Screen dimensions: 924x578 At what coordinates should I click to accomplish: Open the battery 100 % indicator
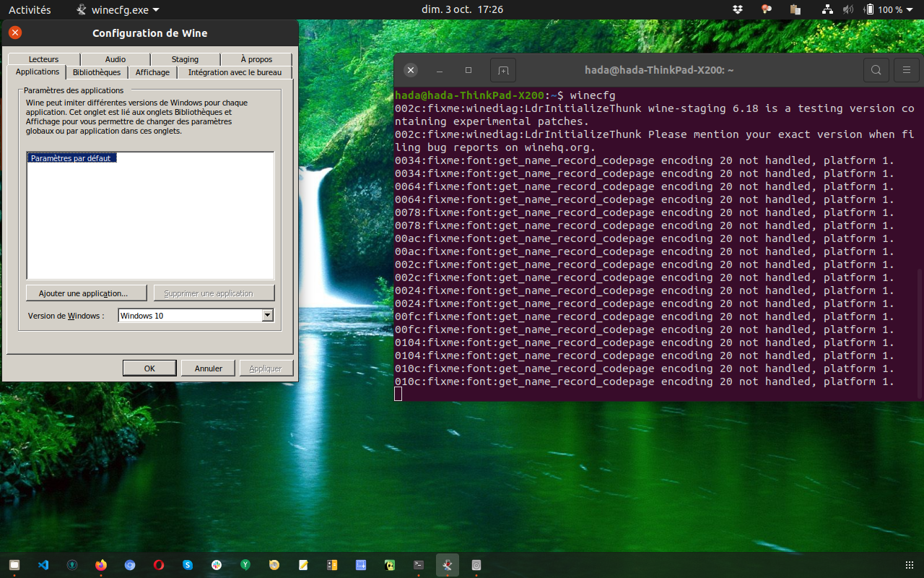[884, 9]
